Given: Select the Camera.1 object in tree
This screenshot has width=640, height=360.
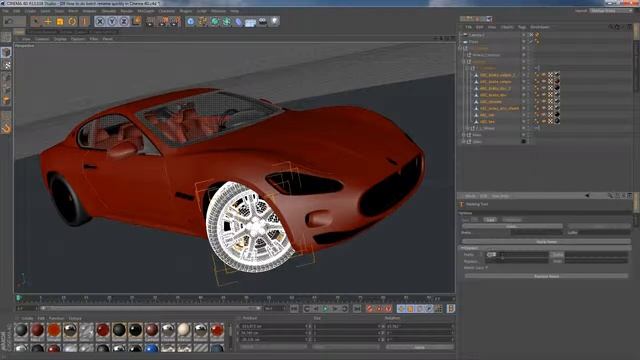Looking at the screenshot, I should 476,35.
